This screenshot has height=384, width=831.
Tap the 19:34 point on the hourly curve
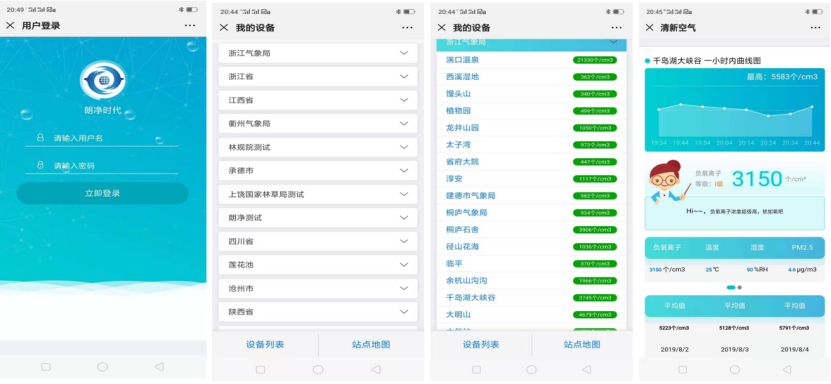point(659,110)
